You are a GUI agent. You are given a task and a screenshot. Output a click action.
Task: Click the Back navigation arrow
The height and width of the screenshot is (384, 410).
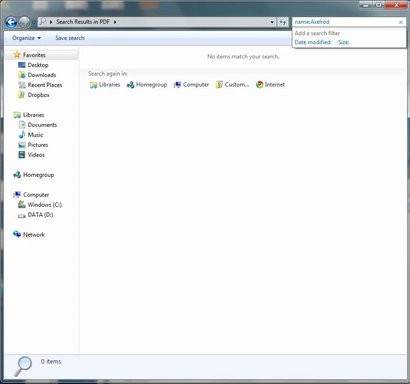(11, 22)
